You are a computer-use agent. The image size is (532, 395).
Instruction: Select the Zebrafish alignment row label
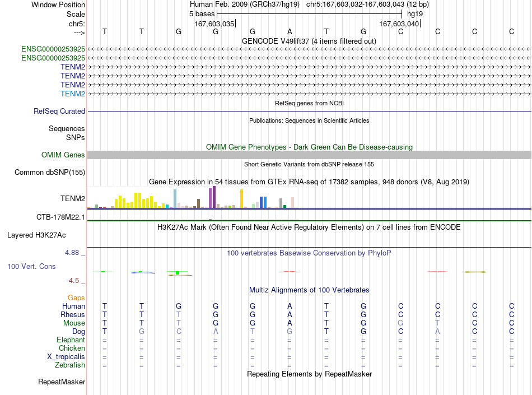point(70,365)
